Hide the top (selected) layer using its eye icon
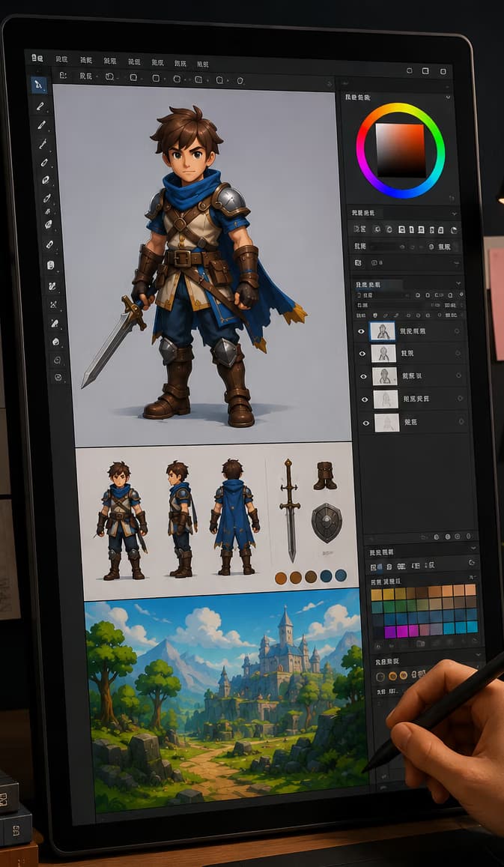Image resolution: width=504 pixels, height=867 pixels. [x=362, y=331]
